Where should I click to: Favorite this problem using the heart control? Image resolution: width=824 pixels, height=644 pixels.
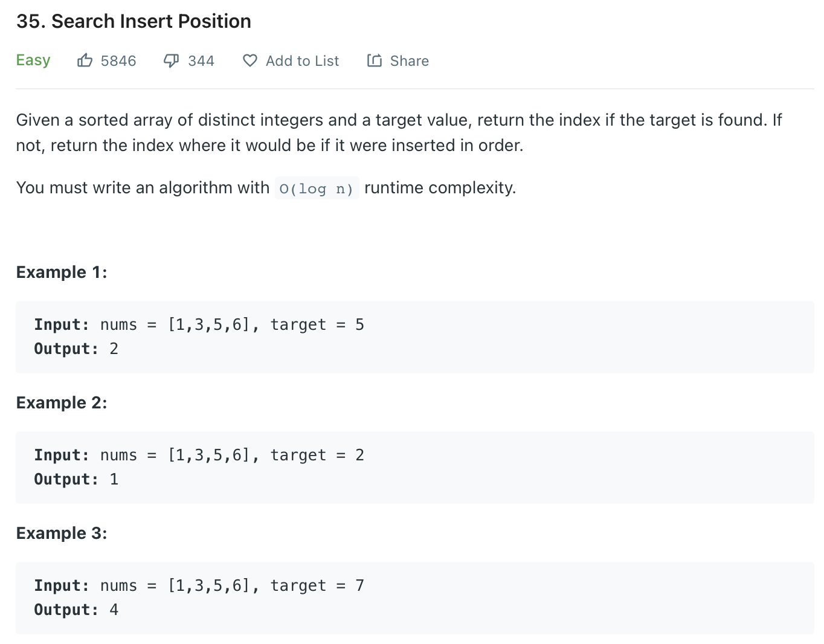[x=249, y=60]
